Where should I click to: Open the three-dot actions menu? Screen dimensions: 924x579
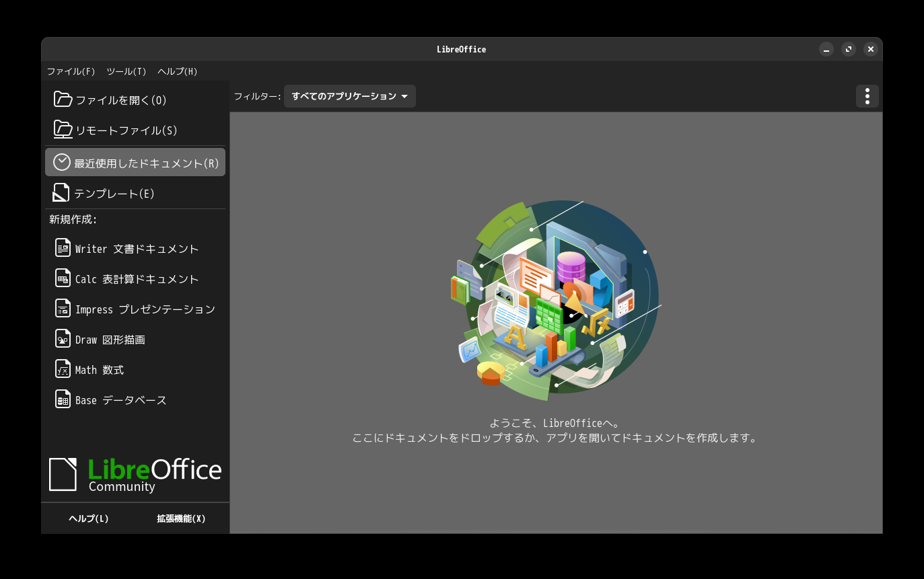[x=867, y=96]
